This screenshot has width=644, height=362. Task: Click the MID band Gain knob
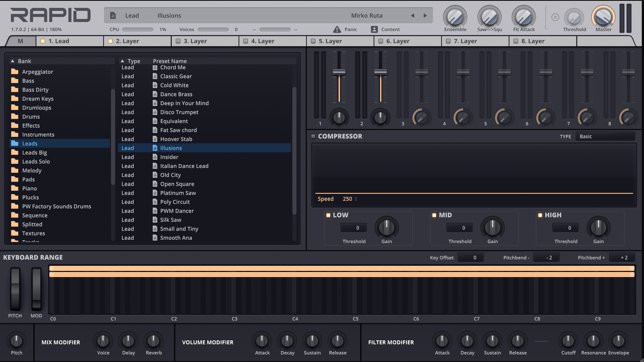pyautogui.click(x=492, y=227)
